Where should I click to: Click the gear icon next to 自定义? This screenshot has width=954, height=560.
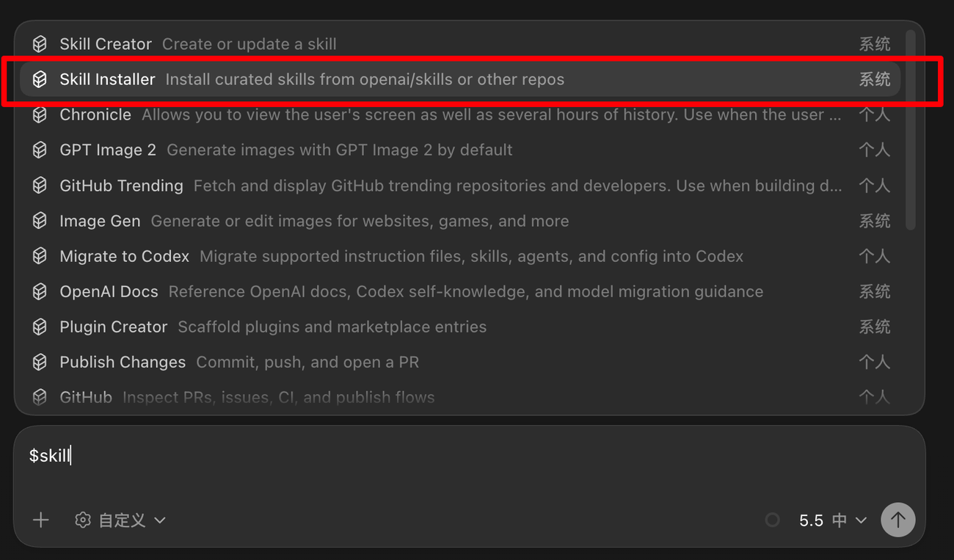83,520
